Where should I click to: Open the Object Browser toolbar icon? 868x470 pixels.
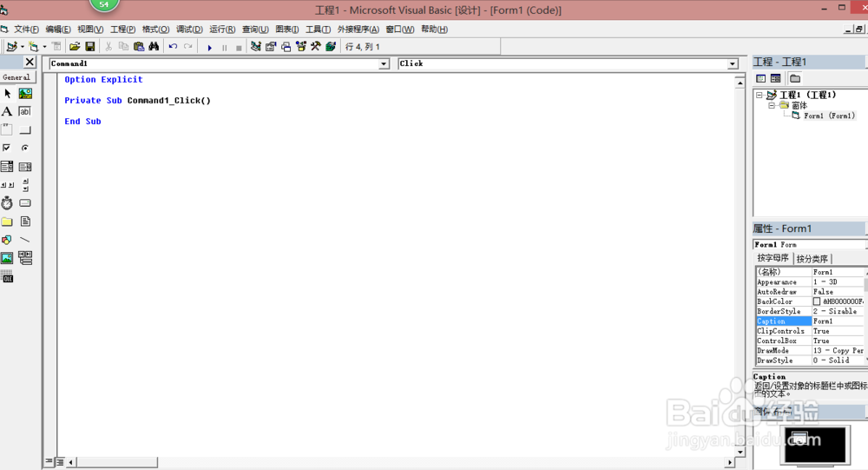pyautogui.click(x=300, y=47)
